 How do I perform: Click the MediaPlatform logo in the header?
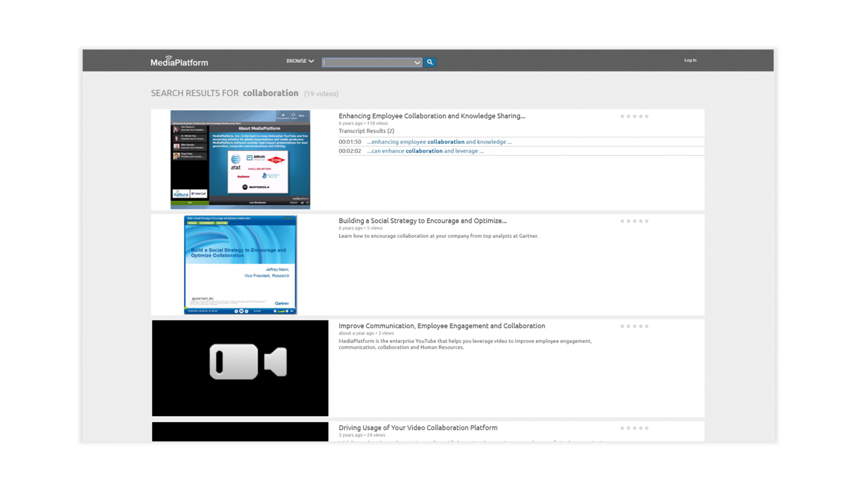tap(179, 61)
